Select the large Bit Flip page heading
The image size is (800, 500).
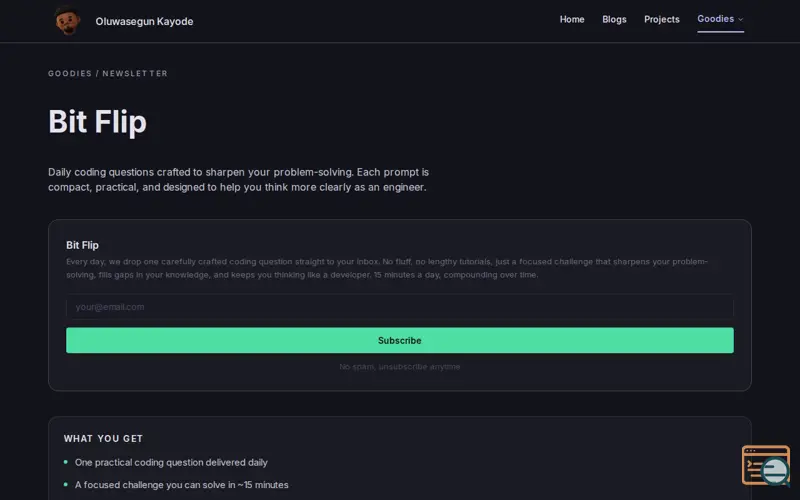point(97,122)
